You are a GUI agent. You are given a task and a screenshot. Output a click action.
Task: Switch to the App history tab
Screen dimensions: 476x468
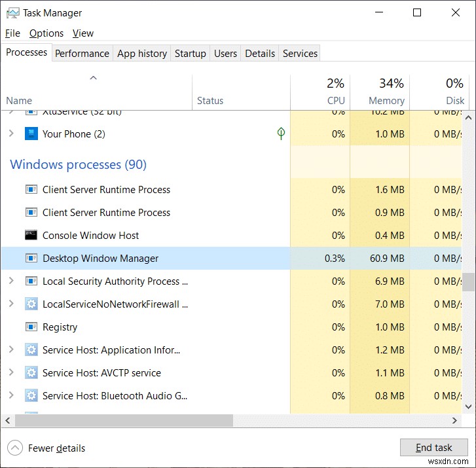[142, 54]
